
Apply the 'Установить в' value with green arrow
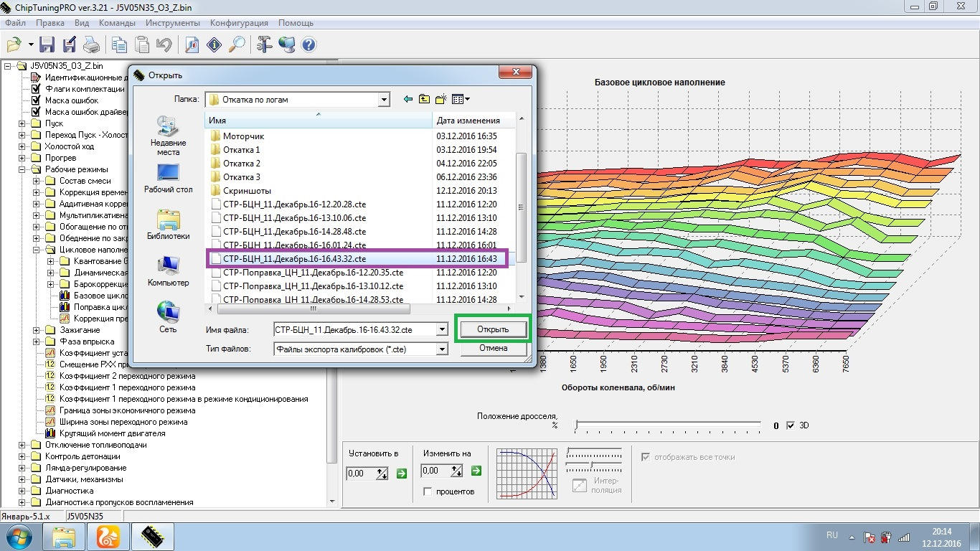click(402, 472)
